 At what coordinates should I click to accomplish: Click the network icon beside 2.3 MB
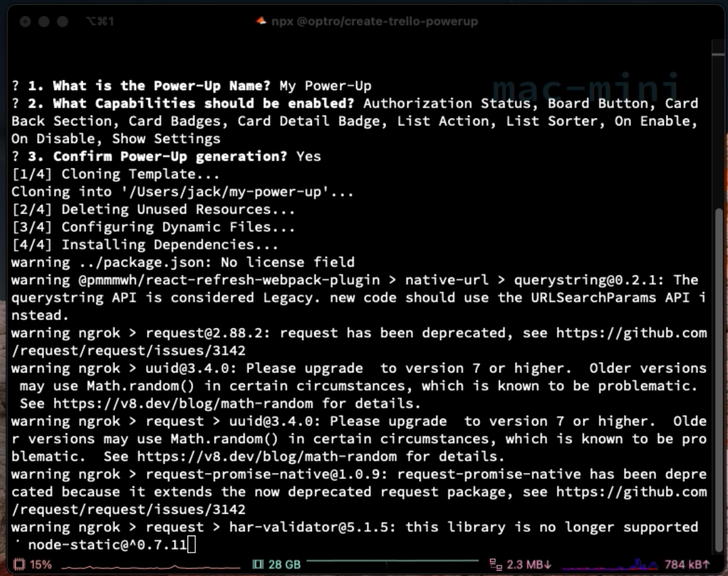click(496, 565)
